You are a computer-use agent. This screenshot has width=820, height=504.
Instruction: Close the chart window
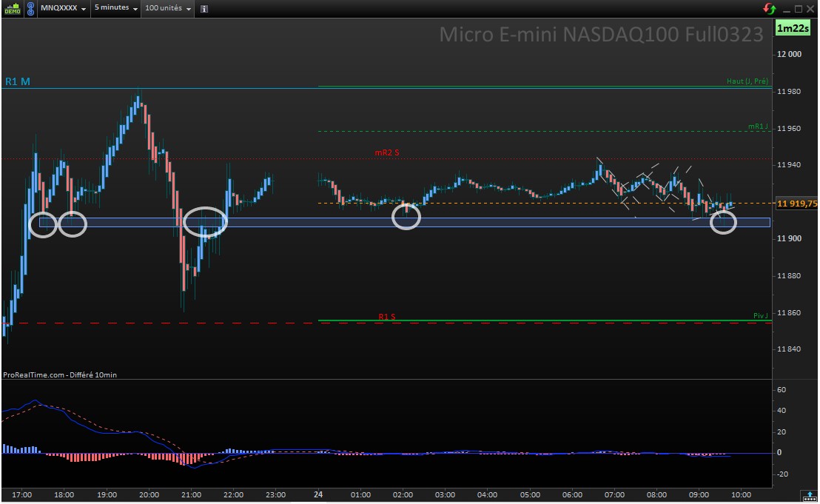pyautogui.click(x=810, y=9)
